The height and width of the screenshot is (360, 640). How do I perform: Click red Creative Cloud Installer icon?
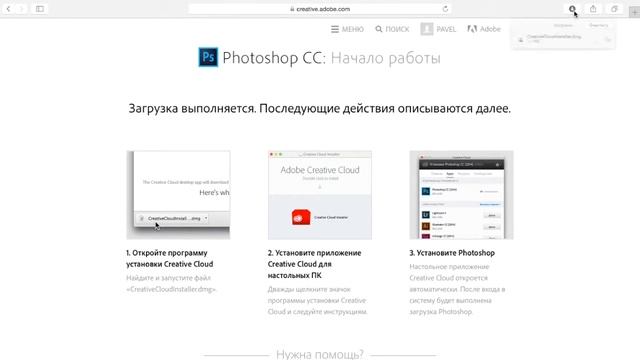(301, 217)
